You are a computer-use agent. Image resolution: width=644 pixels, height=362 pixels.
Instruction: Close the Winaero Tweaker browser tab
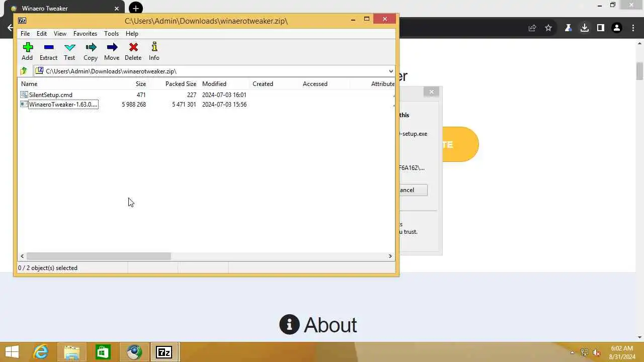(x=117, y=9)
